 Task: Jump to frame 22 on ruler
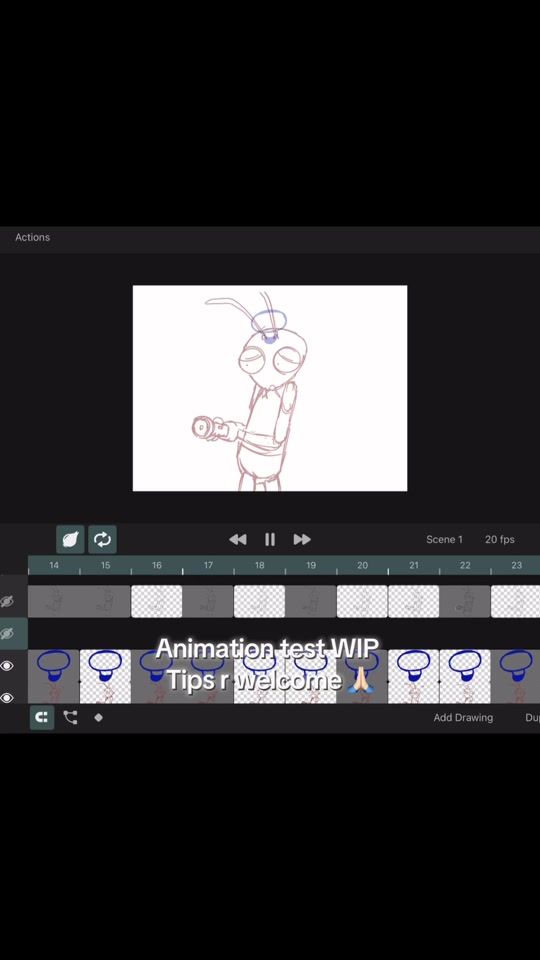(465, 565)
